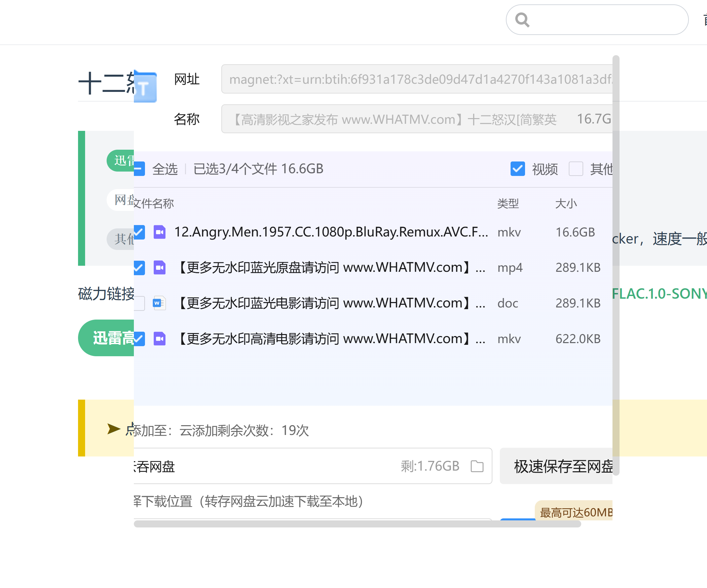Uncheck the 12.Angry.Men.1957 mkv file
Viewport: 707px width, 588px height.
(139, 232)
